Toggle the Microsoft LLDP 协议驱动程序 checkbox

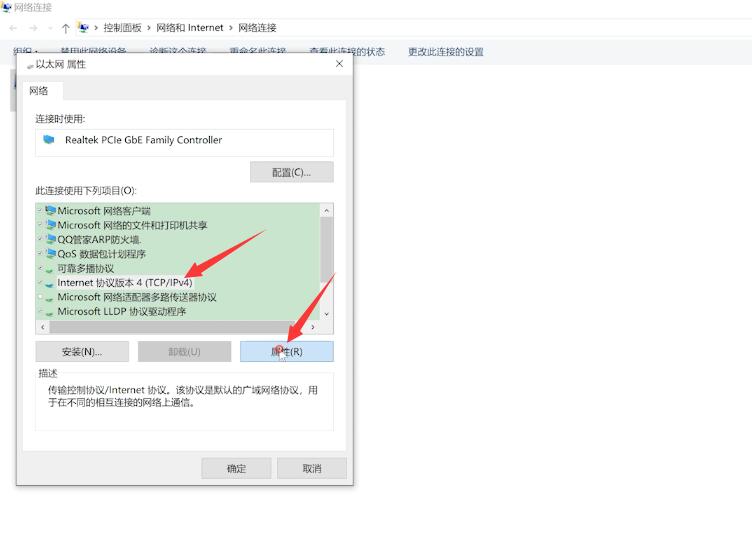coord(40,311)
